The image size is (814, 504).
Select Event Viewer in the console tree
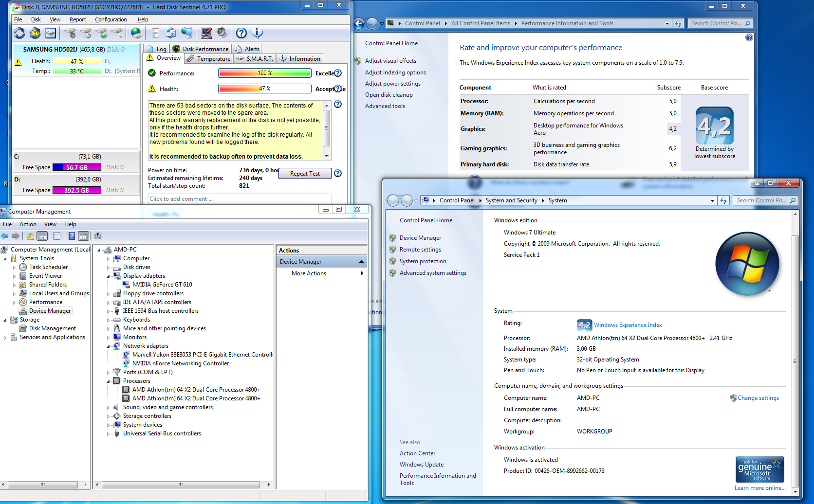click(x=45, y=276)
